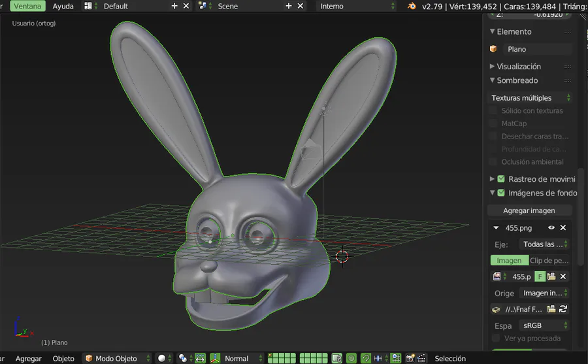Viewport: 588px width, 364px height.
Task: Enable Oclusión ambiental checkbox
Action: click(493, 161)
